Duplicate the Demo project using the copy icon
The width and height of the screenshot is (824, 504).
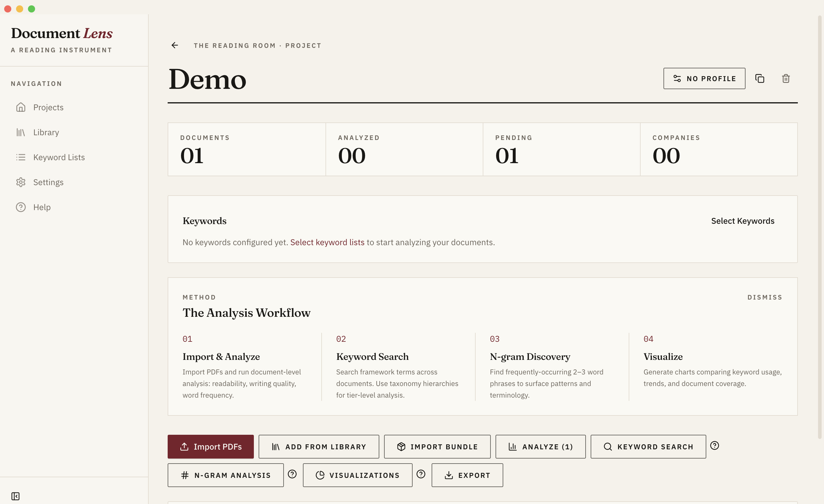[760, 78]
